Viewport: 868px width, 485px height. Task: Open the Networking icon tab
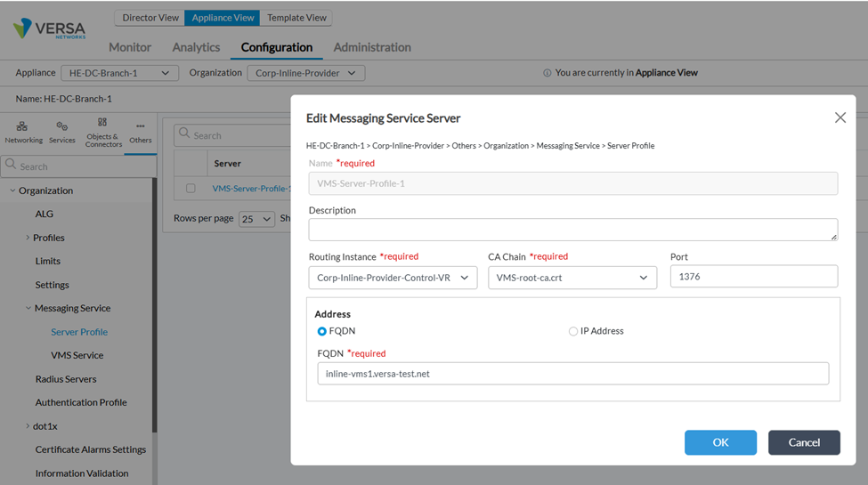[x=23, y=133]
